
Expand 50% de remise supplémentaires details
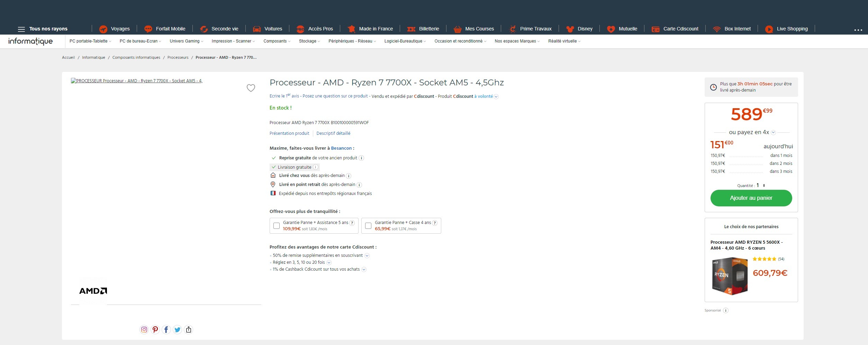367,256
